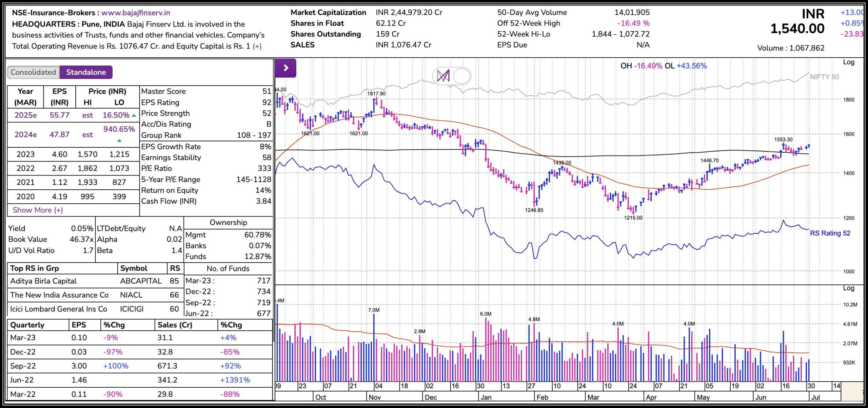Viewport: 868px width, 408px height.
Task: Click the 1553.30 recent high marker
Action: [x=783, y=140]
